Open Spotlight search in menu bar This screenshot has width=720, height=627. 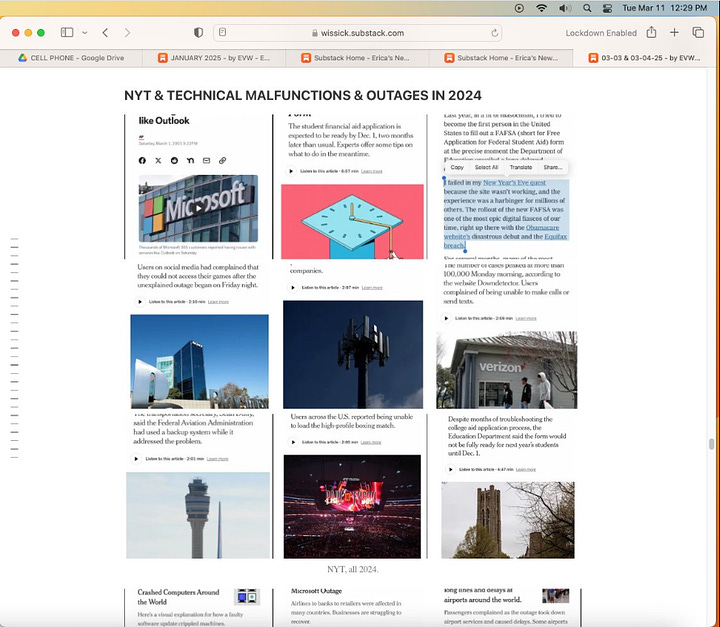tap(587, 8)
